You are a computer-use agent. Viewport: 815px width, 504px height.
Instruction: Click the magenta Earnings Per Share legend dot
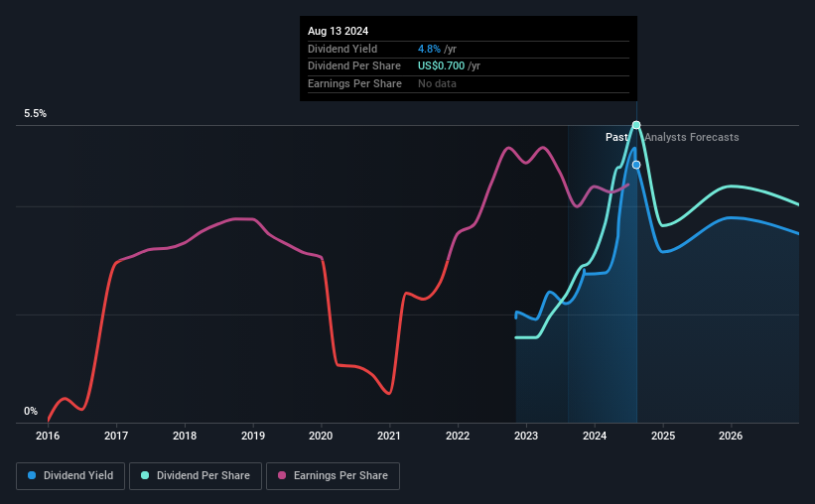click(x=282, y=475)
